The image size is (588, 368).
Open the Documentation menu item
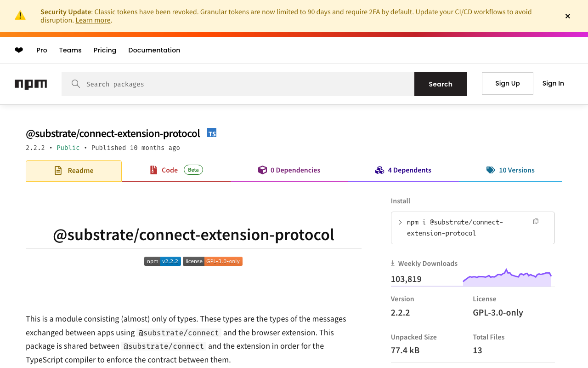tap(154, 50)
